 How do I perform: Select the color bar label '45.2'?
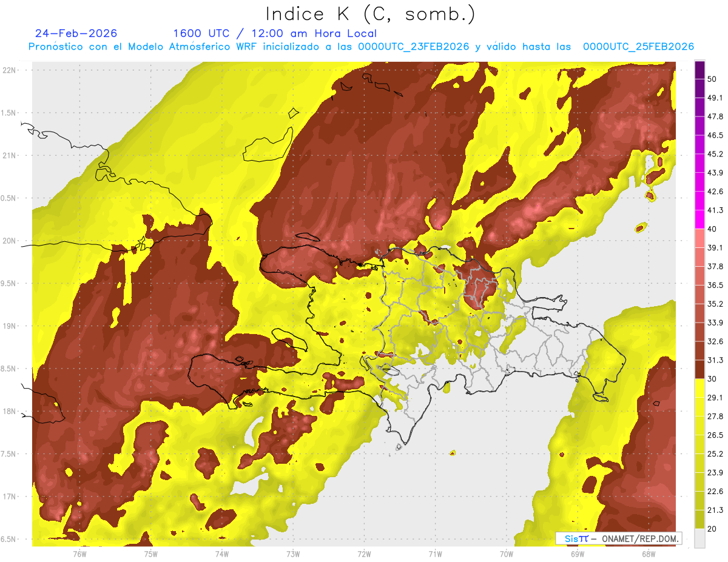(715, 154)
